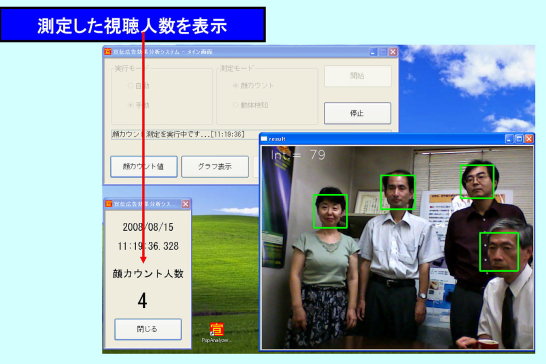This screenshot has width=546, height=364.
Task: Open the 顔カウント値 display
Action: click(144, 166)
